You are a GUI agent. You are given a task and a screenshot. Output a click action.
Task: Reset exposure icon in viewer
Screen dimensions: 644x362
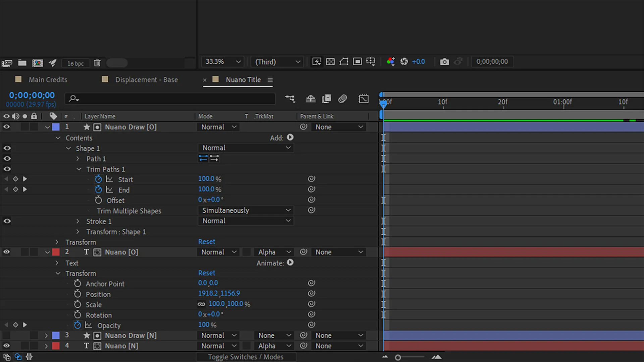[404, 61]
